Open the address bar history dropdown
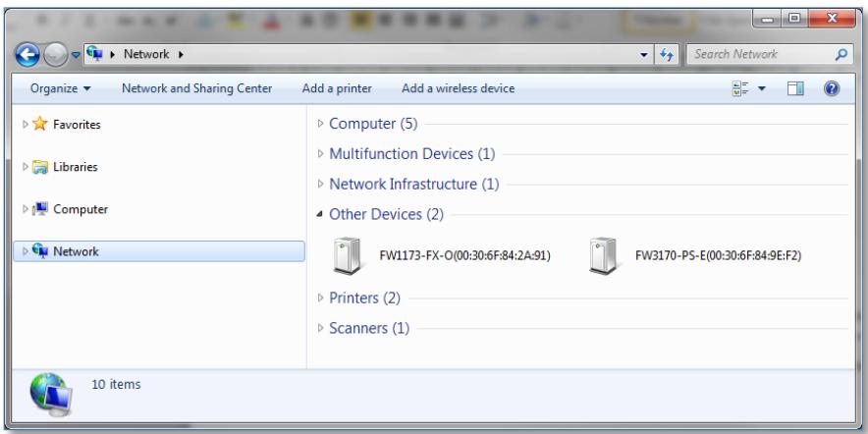 tap(643, 55)
